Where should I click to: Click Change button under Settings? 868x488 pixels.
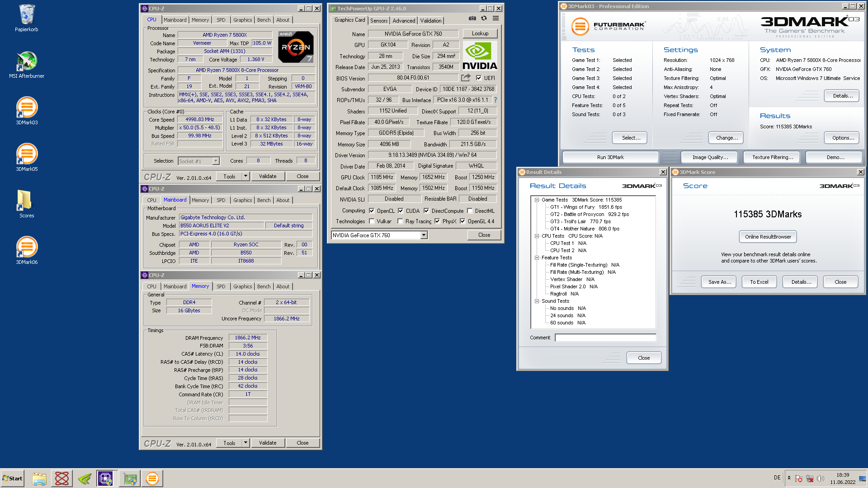pyautogui.click(x=726, y=138)
